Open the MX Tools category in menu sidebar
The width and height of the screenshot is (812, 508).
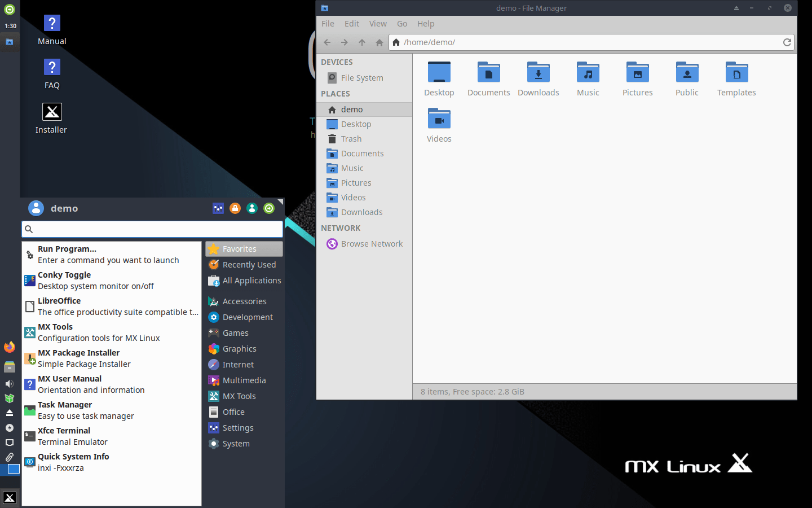pos(244,396)
